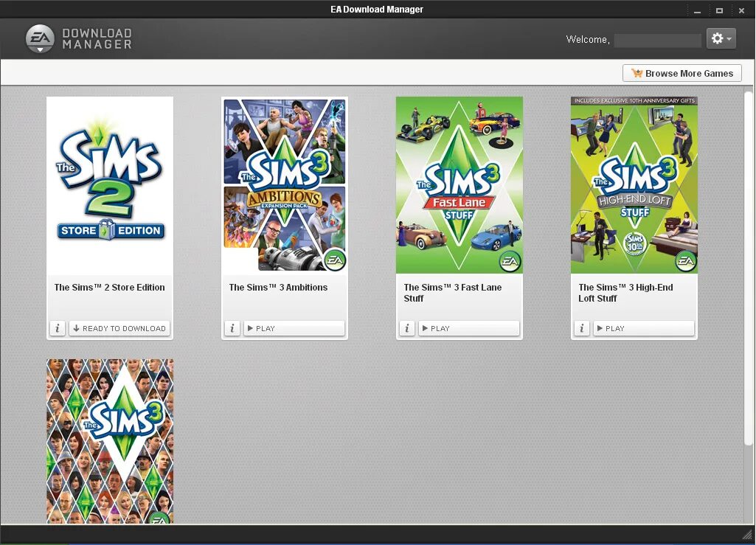
Task: Click the info icon on The Sims 2 Store Edition
Action: (x=58, y=328)
